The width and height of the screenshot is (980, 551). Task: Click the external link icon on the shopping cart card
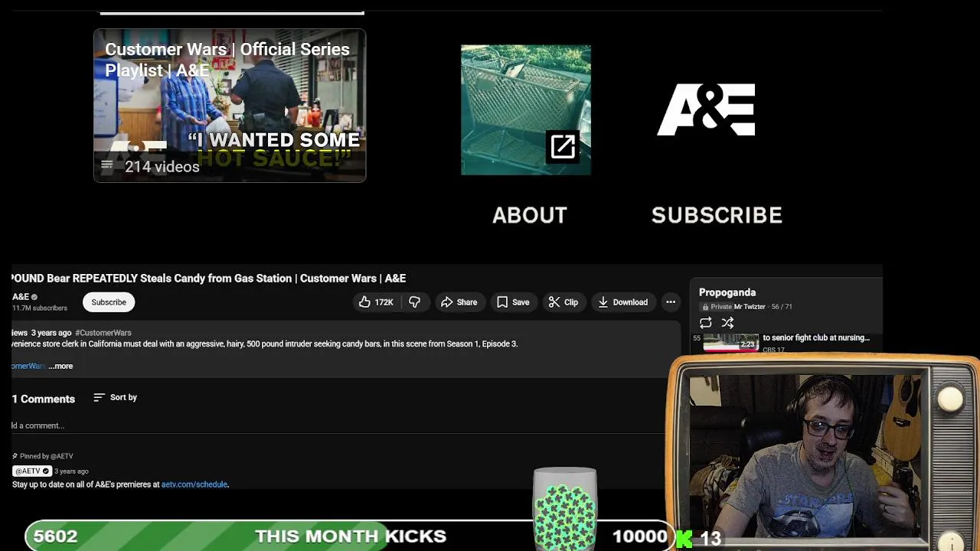(x=563, y=146)
